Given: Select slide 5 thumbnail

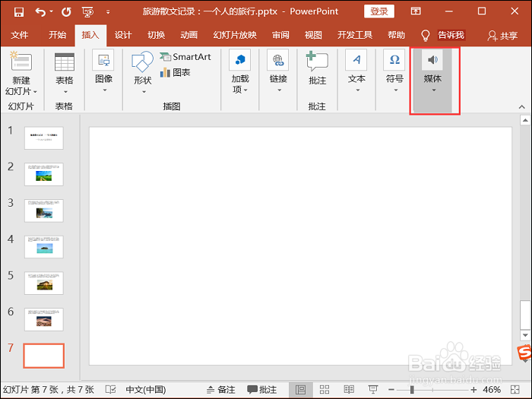Looking at the screenshot, I should point(44,283).
